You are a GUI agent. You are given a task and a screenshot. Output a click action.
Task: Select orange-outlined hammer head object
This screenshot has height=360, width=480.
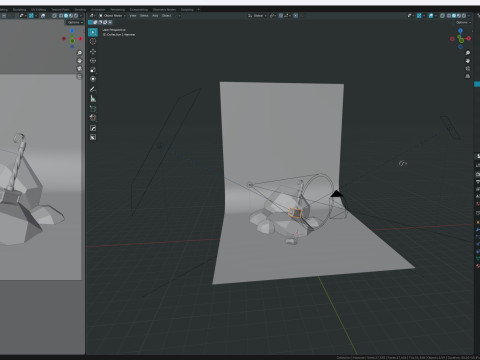click(295, 213)
